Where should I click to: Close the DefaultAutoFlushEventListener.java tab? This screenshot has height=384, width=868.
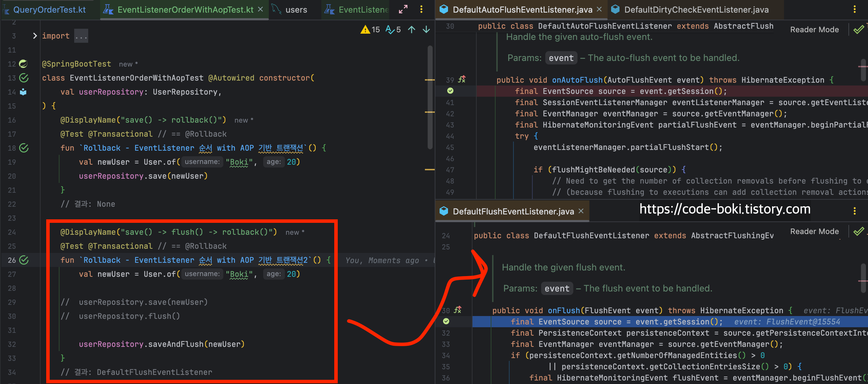599,9
